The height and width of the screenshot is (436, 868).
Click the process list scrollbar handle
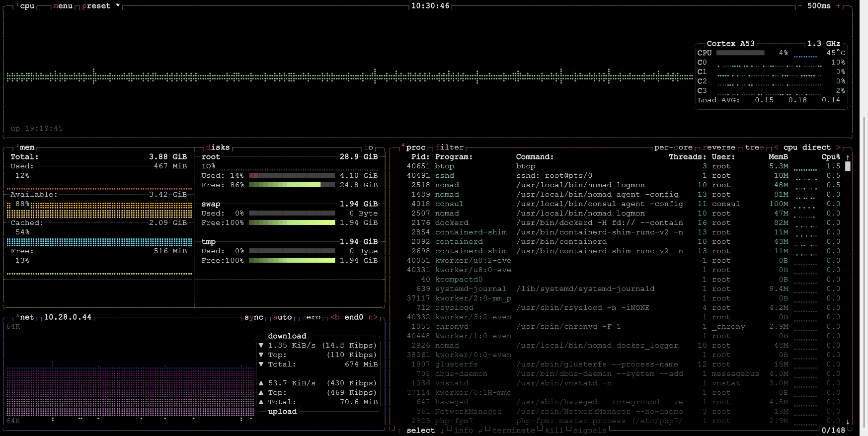point(848,166)
